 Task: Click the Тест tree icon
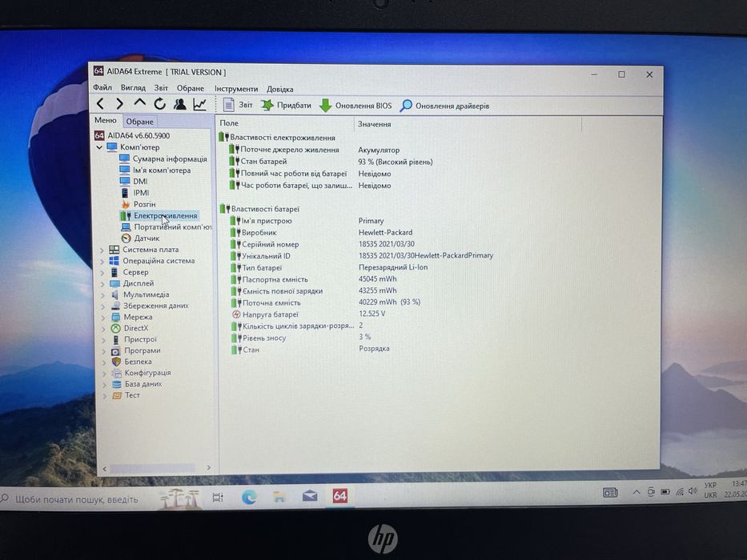coord(117,395)
